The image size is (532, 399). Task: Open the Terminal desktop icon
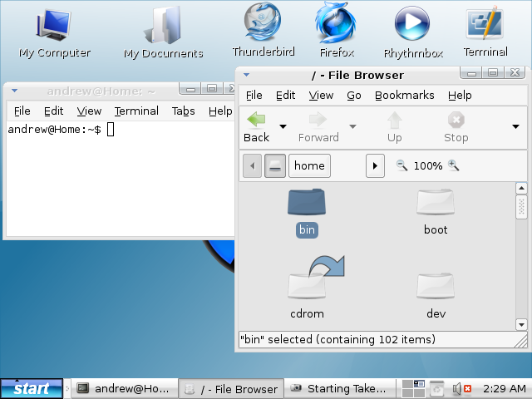point(485,32)
